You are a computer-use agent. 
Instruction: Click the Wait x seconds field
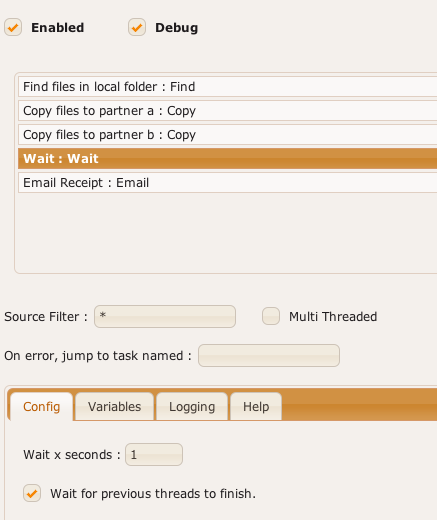click(x=154, y=454)
